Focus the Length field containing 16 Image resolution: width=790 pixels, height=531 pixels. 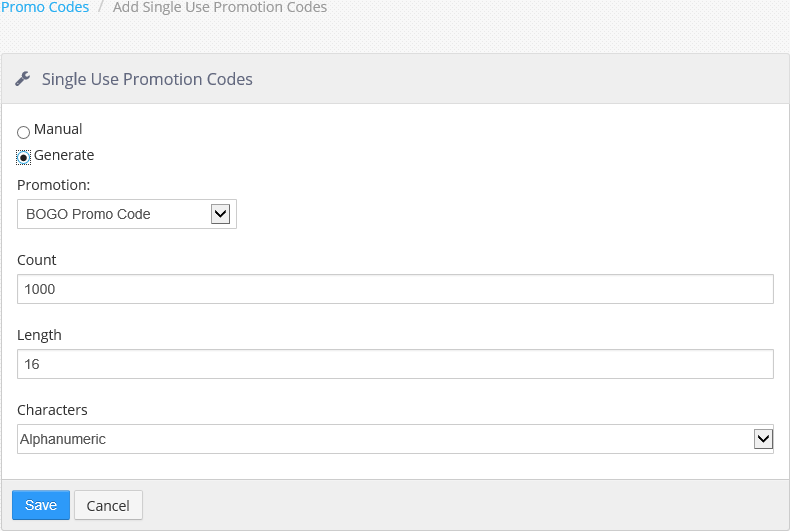(x=396, y=364)
